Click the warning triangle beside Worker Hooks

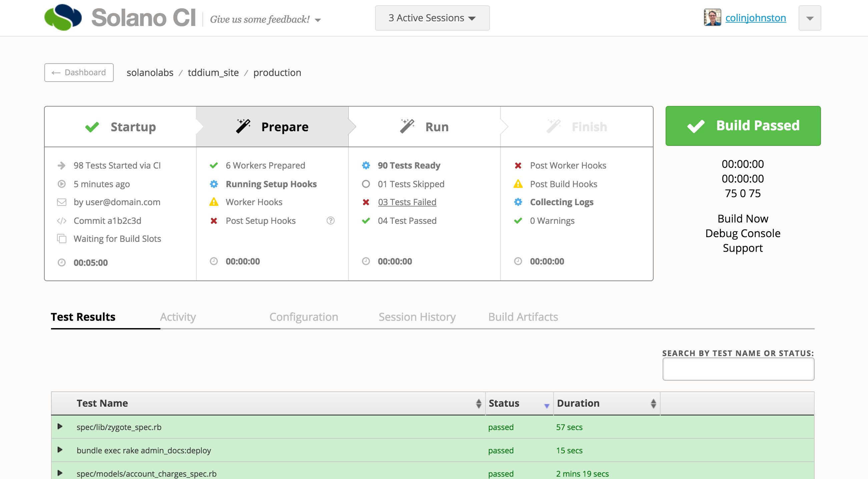[214, 202]
